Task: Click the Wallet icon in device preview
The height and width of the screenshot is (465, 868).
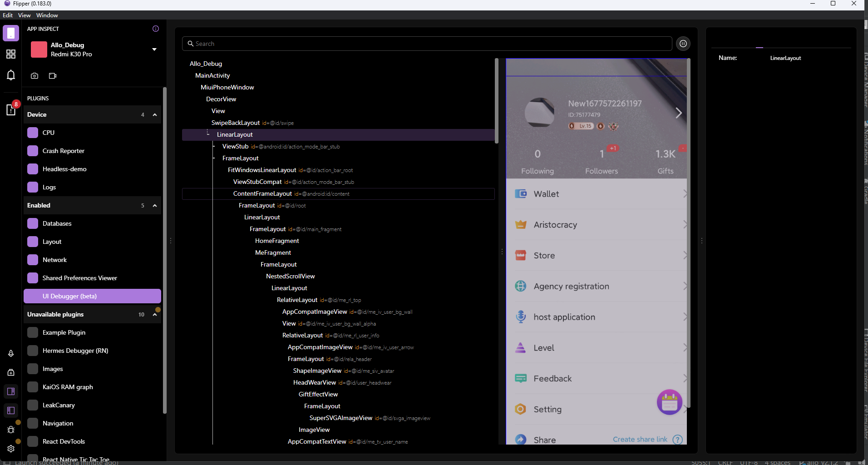Action: click(x=521, y=194)
